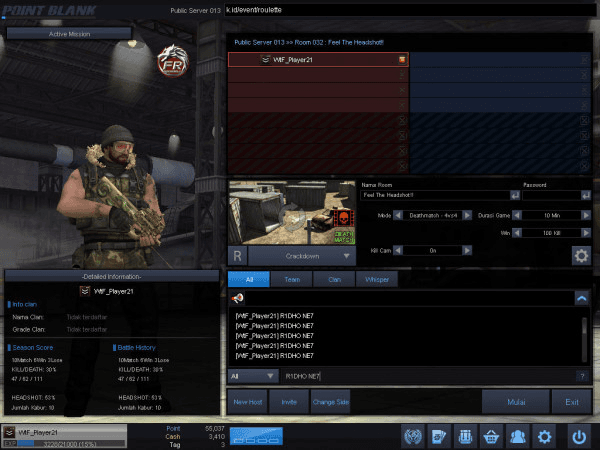The width and height of the screenshot is (600, 450).
Task: Click Mulai to start the match
Action: pyautogui.click(x=516, y=402)
